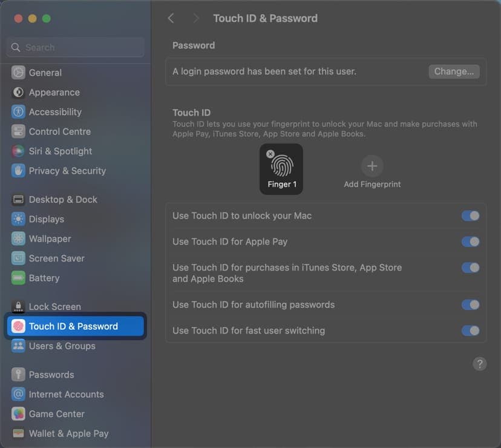501x448 pixels.
Task: Toggle Use Touch ID to unlock your Mac
Action: tap(470, 216)
